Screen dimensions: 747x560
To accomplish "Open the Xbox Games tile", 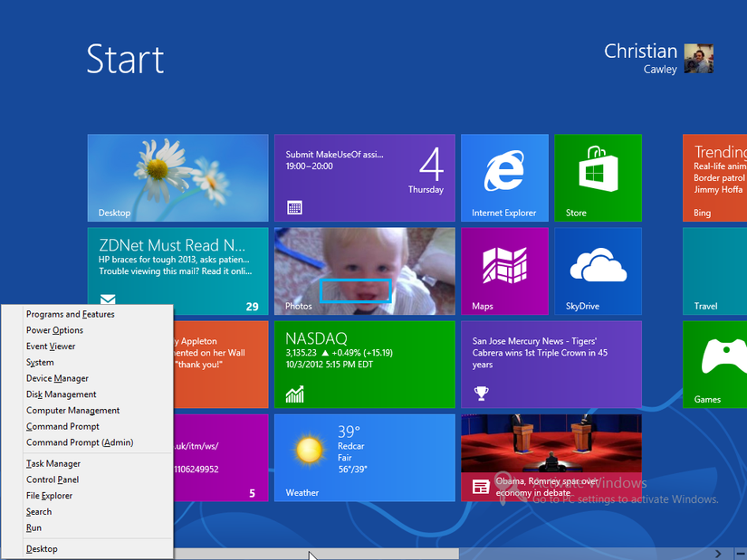I will tap(714, 365).
